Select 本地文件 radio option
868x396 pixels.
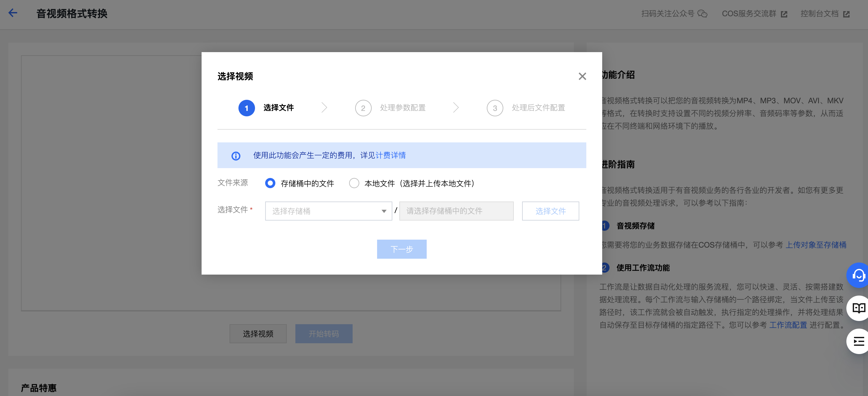click(354, 183)
